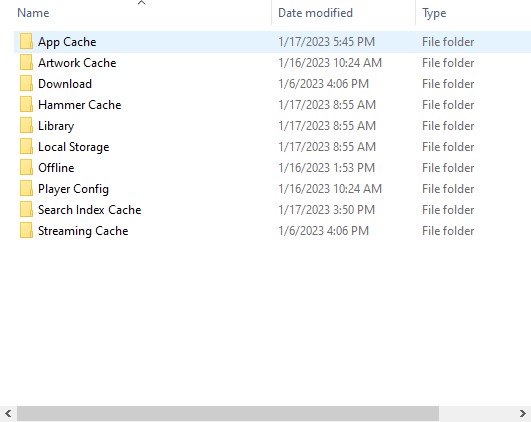This screenshot has height=422, width=531.
Task: Click the Local Storage date '1/17/2023 8:55 AM'
Action: coord(327,147)
